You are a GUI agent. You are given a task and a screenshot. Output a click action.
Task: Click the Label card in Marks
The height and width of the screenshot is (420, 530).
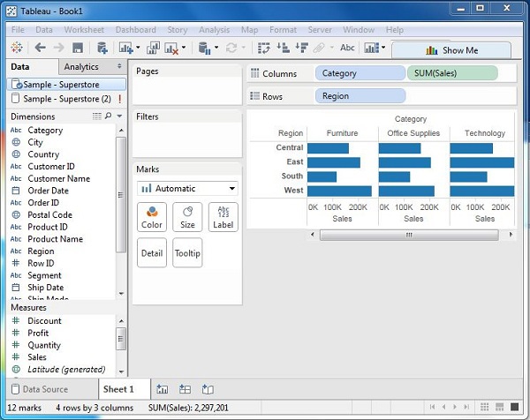click(x=223, y=217)
